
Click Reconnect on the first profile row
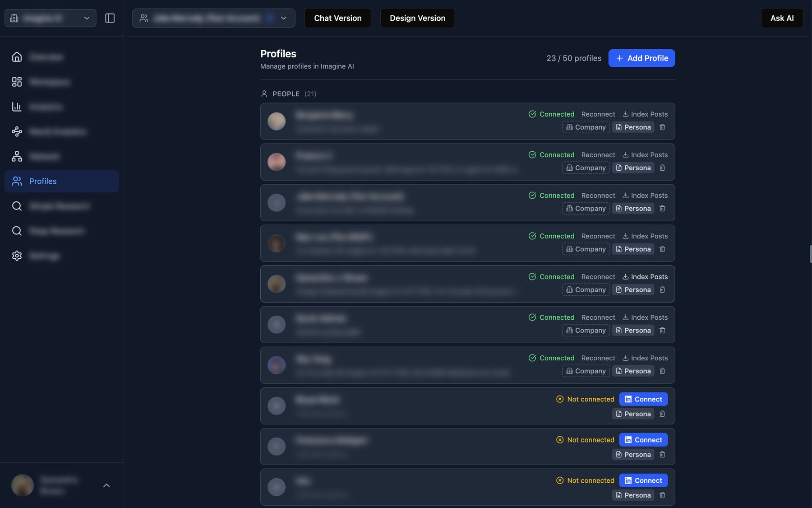point(598,114)
